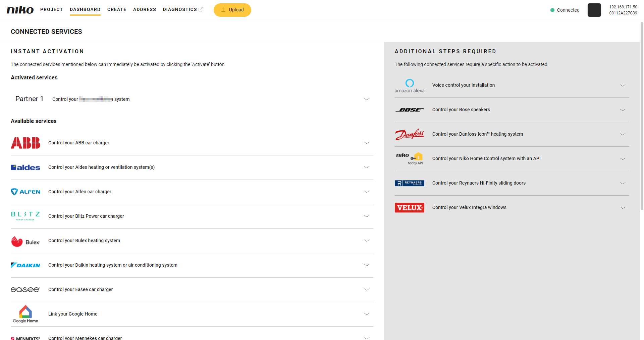Click the Reynaers logo
The height and width of the screenshot is (340, 644).
click(x=410, y=183)
